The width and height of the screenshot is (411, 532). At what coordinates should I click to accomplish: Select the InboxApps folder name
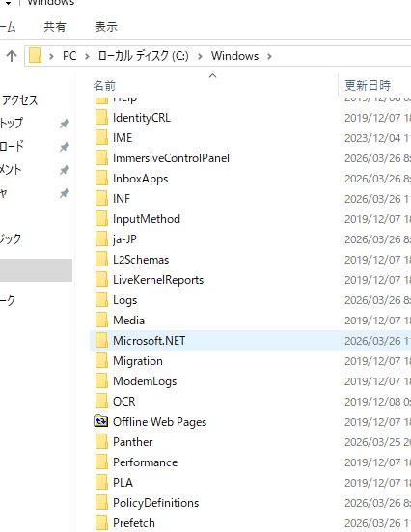[x=141, y=179]
